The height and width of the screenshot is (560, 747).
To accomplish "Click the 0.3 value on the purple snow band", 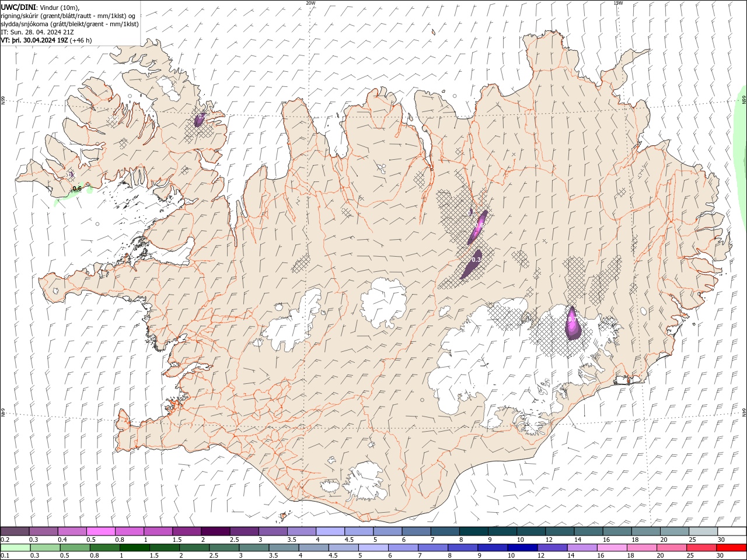I will click(476, 260).
